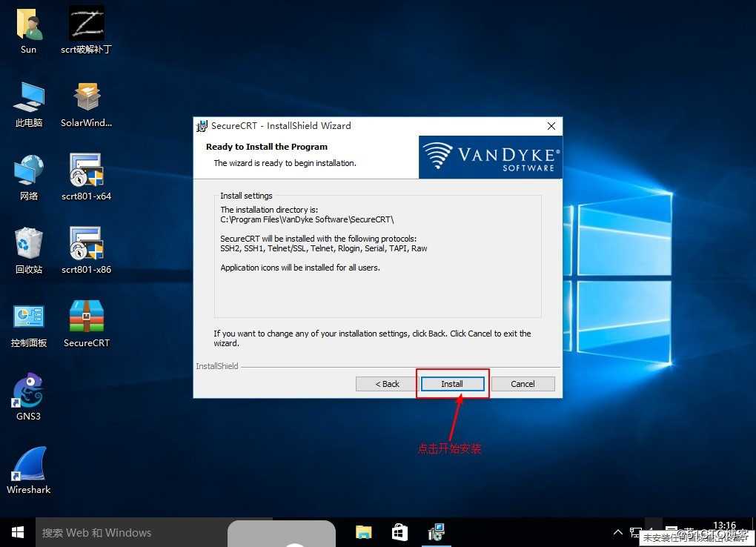756x547 pixels.
Task: Select the SolarWinds desktop icon
Action: 86,104
